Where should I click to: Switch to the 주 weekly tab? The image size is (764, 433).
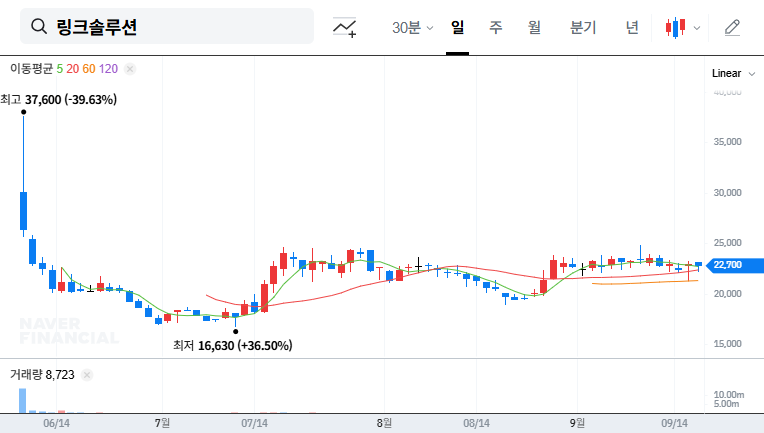496,27
